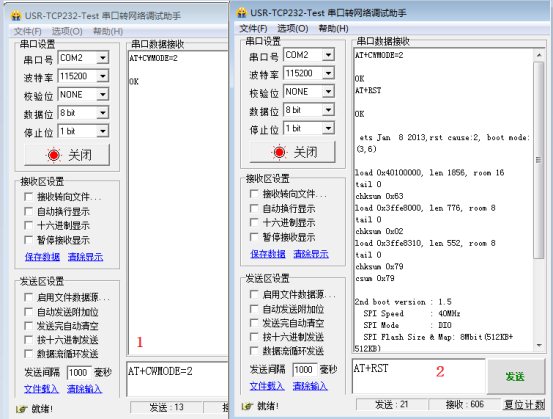This screenshot has width=553, height=419.
Task: Enable 发送完自动清空 checkbox in left window
Action: click(x=28, y=326)
